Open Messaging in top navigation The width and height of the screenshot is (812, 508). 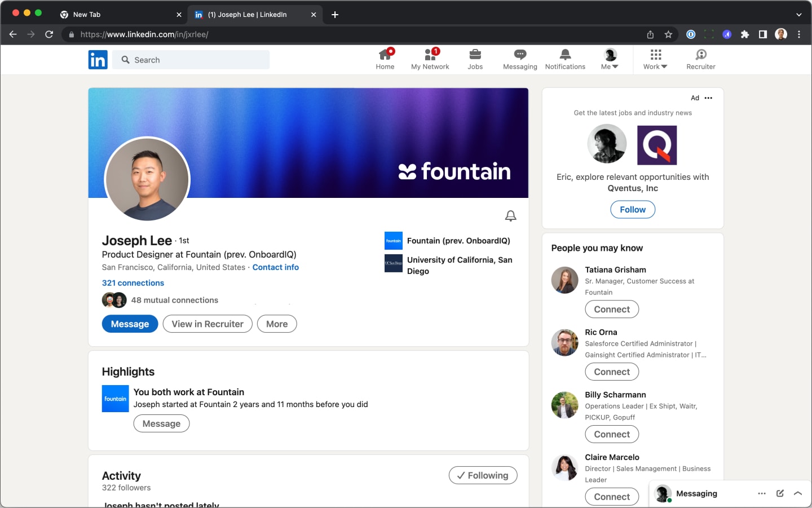pos(520,59)
